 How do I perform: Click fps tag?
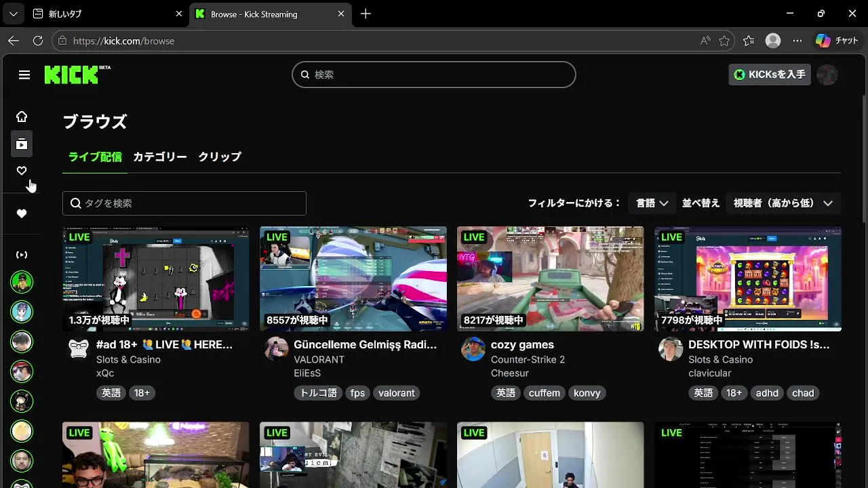(x=357, y=393)
